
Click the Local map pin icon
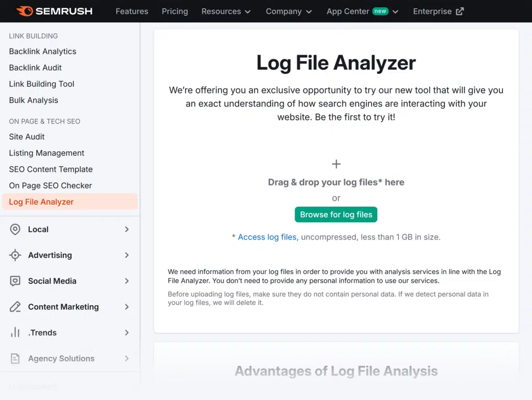15,230
